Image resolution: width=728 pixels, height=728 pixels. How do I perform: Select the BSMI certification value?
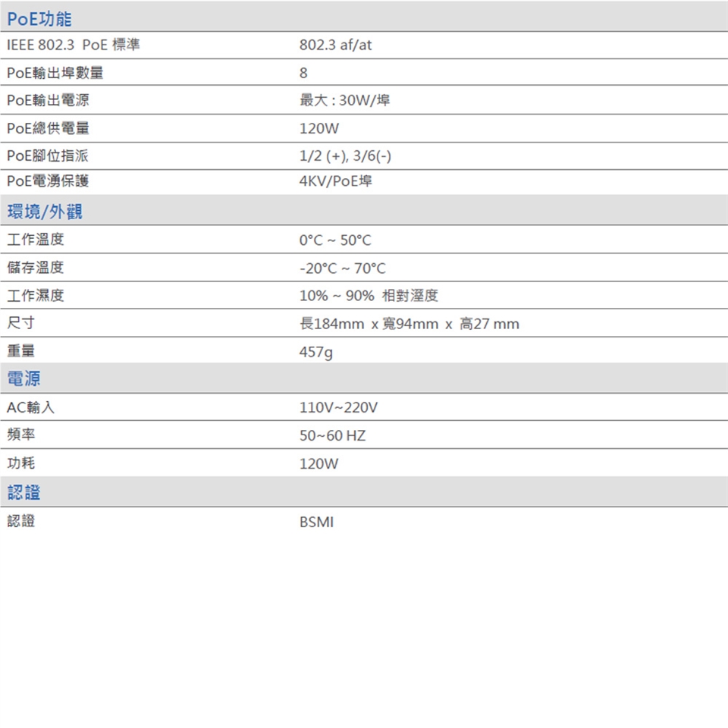(x=316, y=522)
